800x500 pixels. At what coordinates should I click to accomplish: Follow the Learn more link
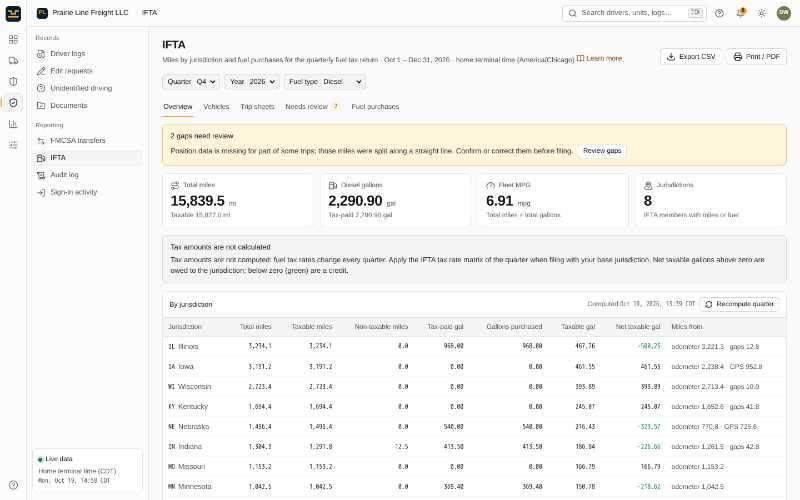[599, 59]
